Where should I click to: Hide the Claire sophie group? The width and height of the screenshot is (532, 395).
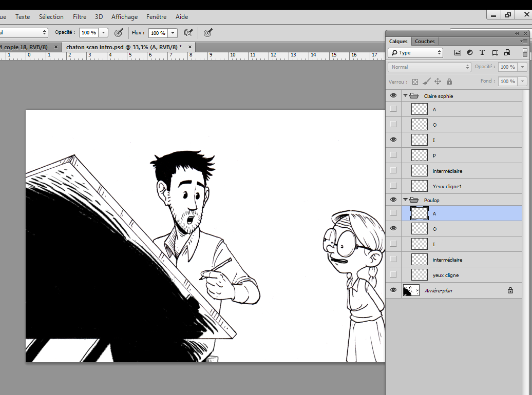pos(393,96)
